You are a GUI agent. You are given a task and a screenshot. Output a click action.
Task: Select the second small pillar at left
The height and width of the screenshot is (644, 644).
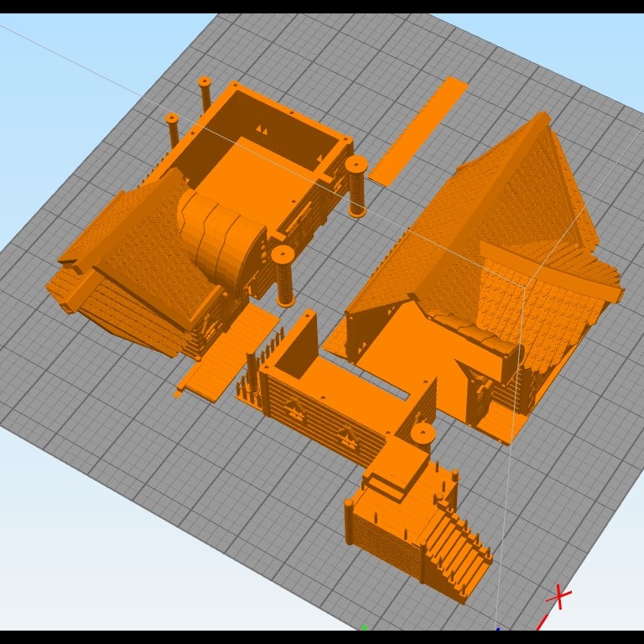pos(172,132)
